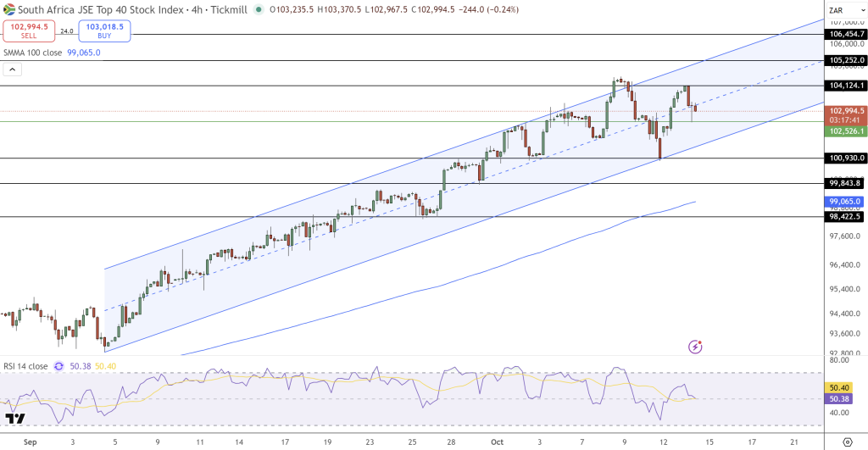Click the TradingView logo
The width and height of the screenshot is (868, 450).
(x=14, y=419)
